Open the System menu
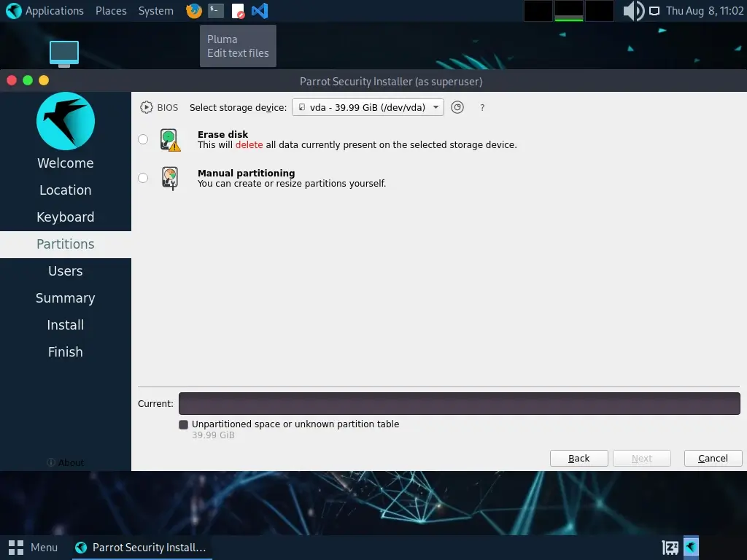 155,11
